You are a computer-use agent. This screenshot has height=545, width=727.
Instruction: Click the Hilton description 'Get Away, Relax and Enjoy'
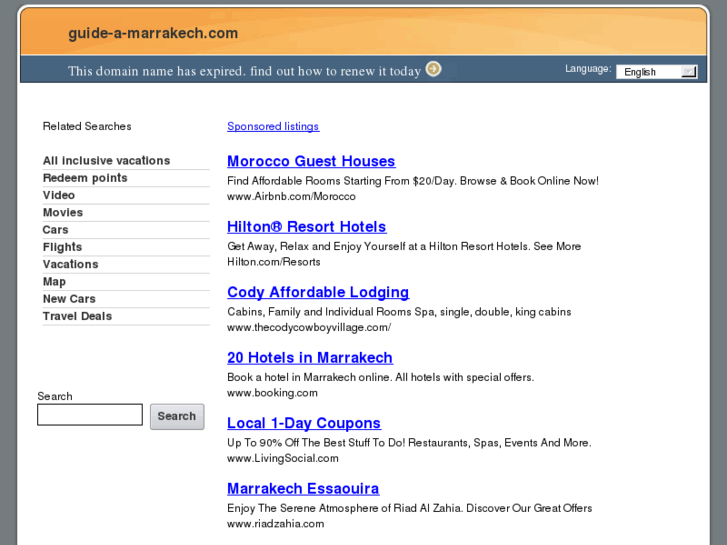point(404,246)
